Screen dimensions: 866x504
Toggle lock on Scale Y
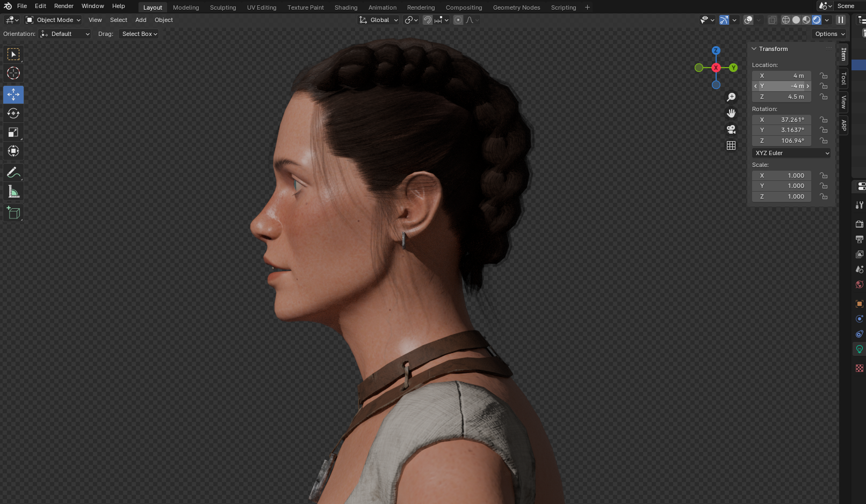pyautogui.click(x=824, y=186)
